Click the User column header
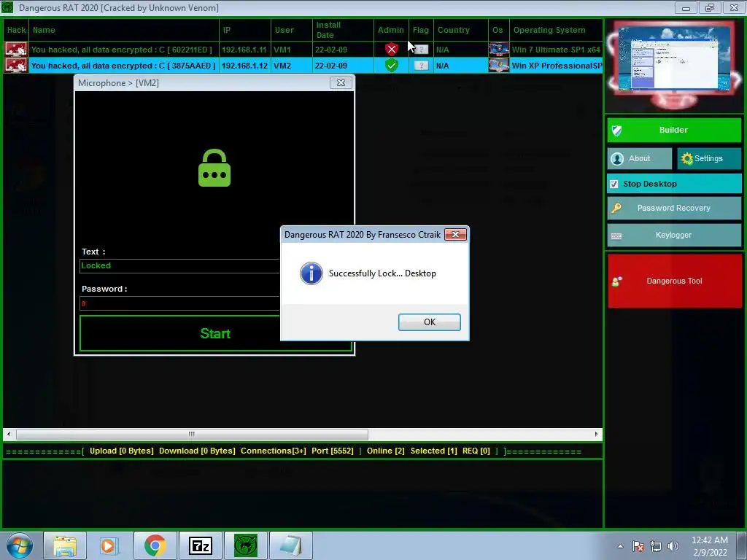This screenshot has width=747, height=560. point(292,30)
